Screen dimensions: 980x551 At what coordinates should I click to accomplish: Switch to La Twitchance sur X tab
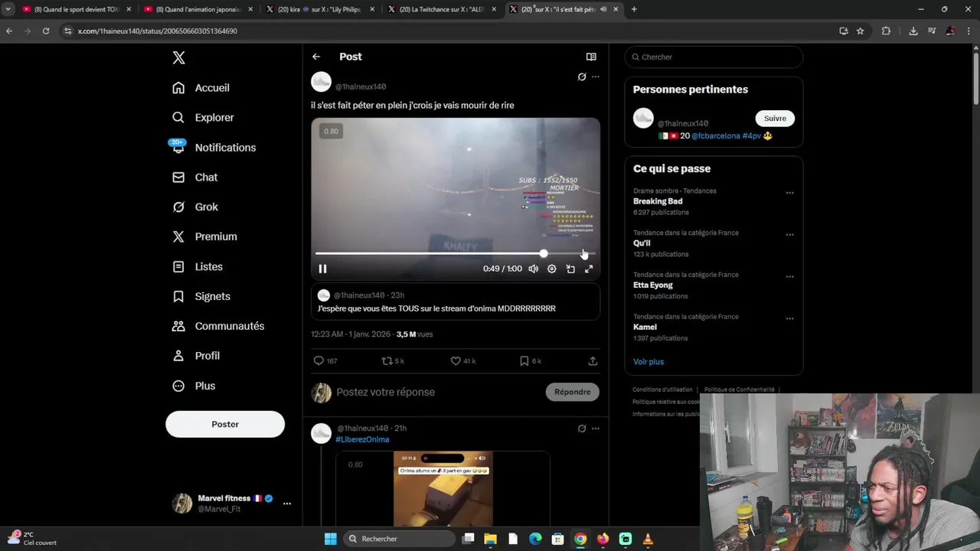pos(442,9)
